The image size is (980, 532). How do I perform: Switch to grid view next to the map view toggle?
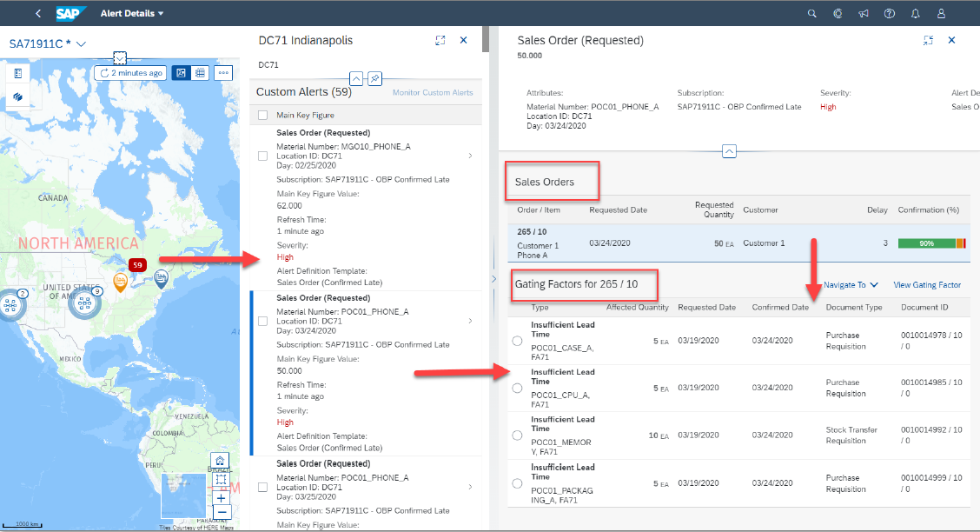(x=202, y=73)
